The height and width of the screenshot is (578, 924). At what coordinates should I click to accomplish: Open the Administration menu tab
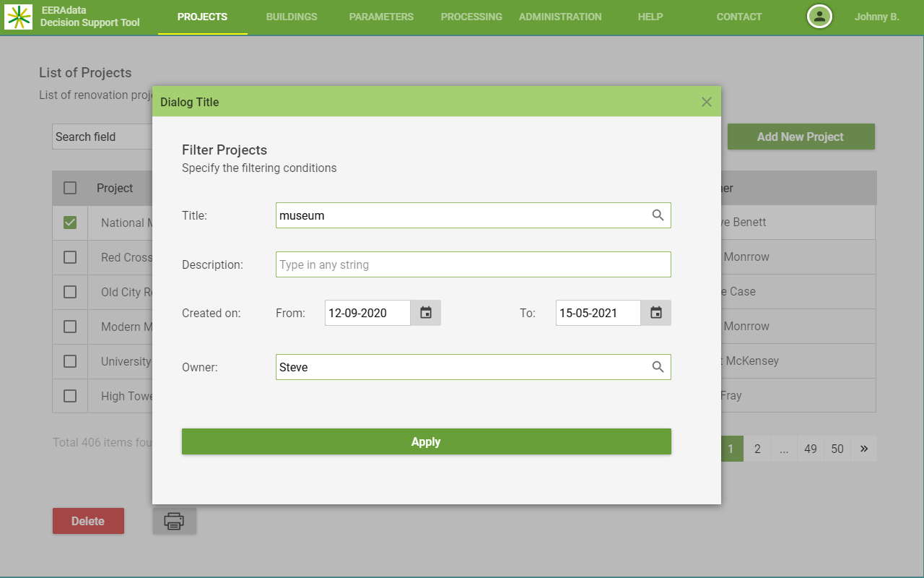pyautogui.click(x=559, y=17)
